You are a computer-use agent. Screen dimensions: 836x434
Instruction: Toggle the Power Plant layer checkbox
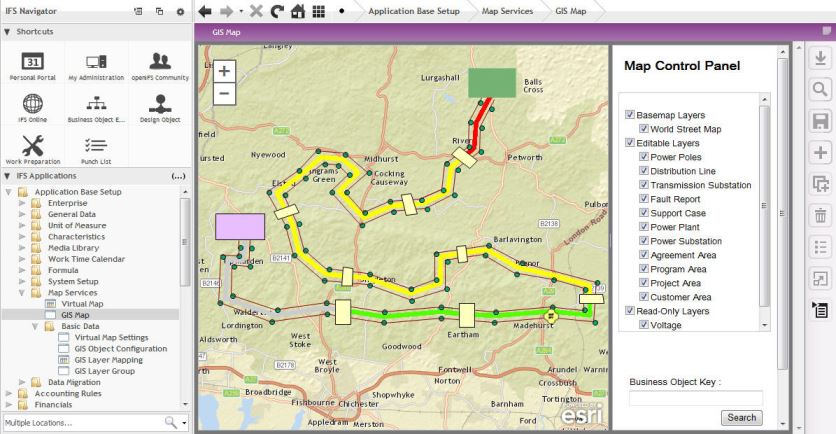coord(644,227)
